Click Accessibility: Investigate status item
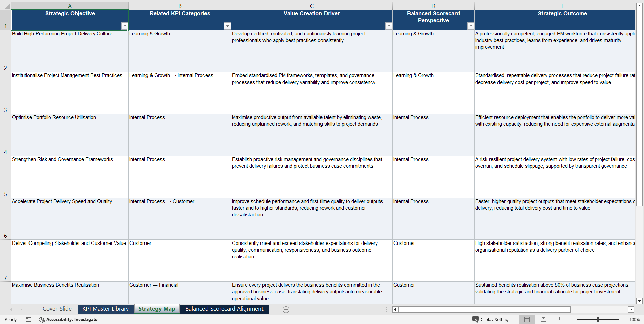 coord(68,319)
